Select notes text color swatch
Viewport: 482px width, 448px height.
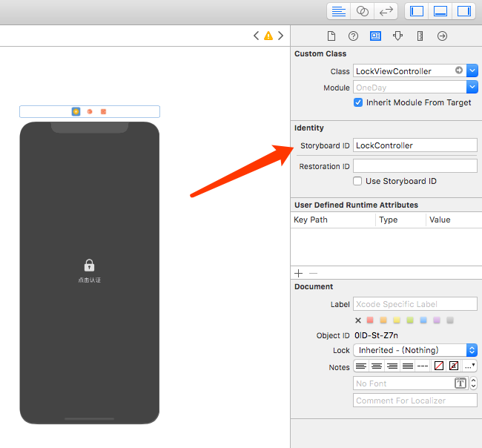point(439,366)
